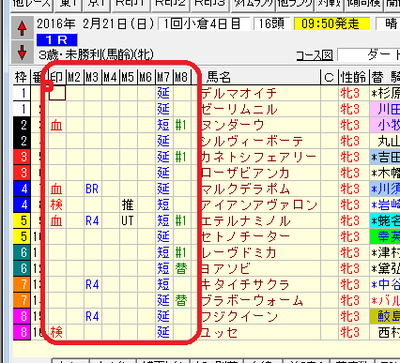Viewport: 400px width, 363px height.
Task: Click the M2 column header
Action: point(75,77)
